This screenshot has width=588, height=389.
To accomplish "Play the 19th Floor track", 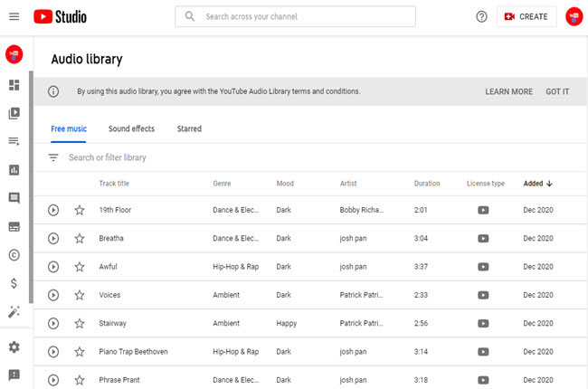I will coord(53,210).
